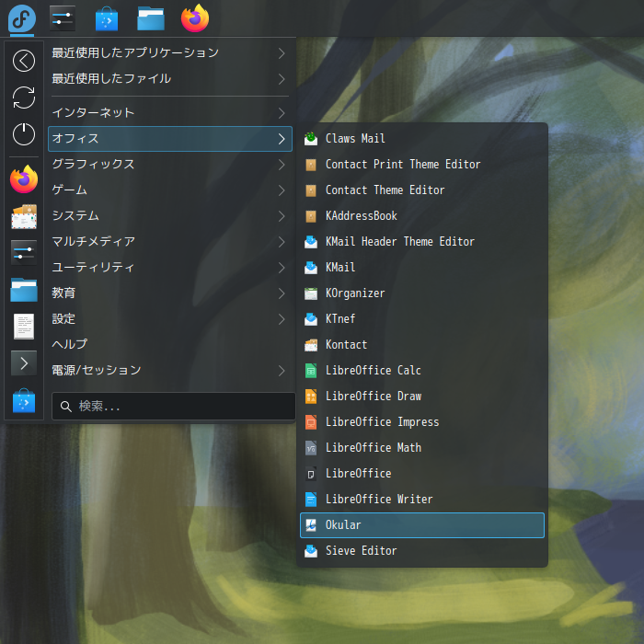The height and width of the screenshot is (644, 644).
Task: Click the 検索 search field
Action: point(173,407)
